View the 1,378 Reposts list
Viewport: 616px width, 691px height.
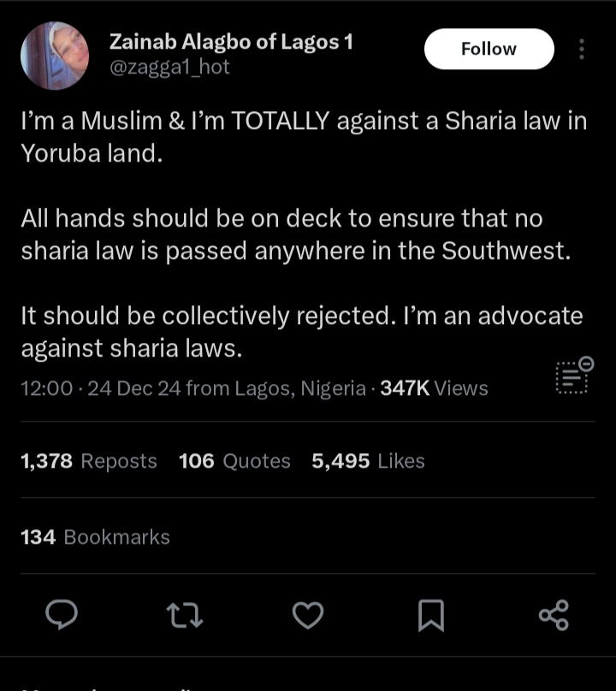tap(89, 461)
